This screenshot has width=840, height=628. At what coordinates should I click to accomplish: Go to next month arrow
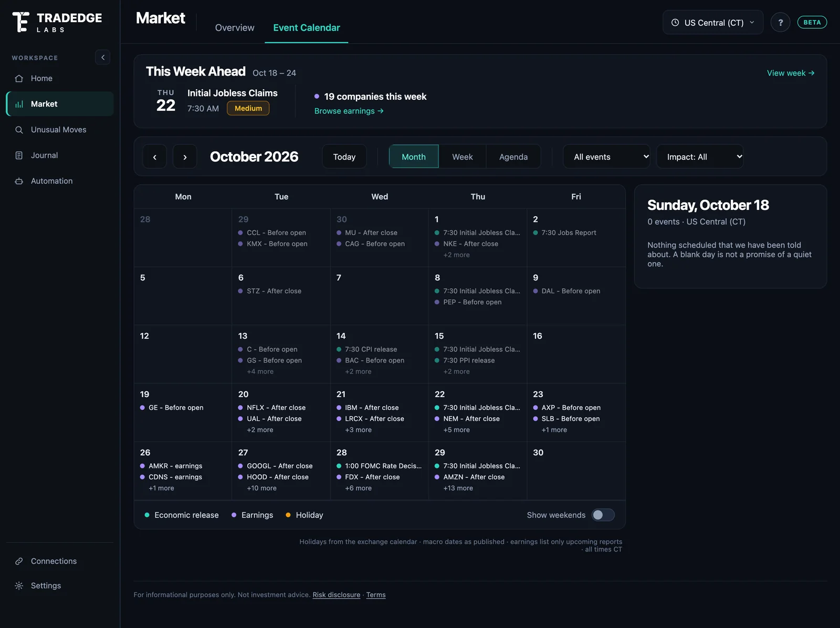coord(185,157)
